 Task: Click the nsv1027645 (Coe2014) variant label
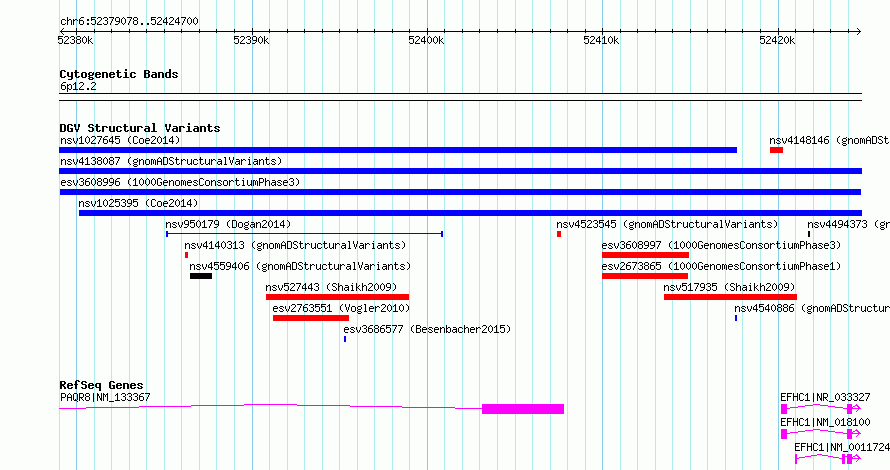[x=120, y=140]
